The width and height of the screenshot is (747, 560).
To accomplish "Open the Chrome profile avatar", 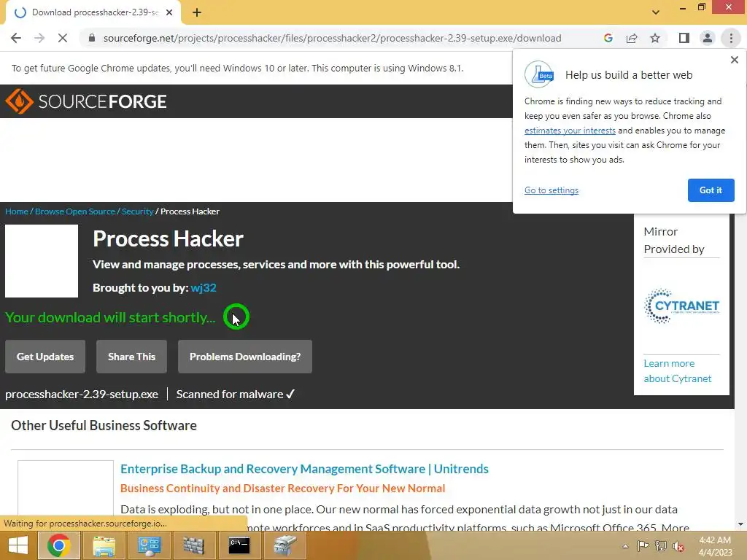I will [x=708, y=38].
